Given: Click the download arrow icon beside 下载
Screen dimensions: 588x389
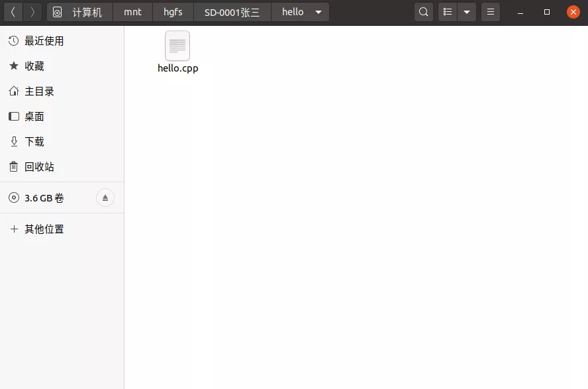Looking at the screenshot, I should [14, 141].
